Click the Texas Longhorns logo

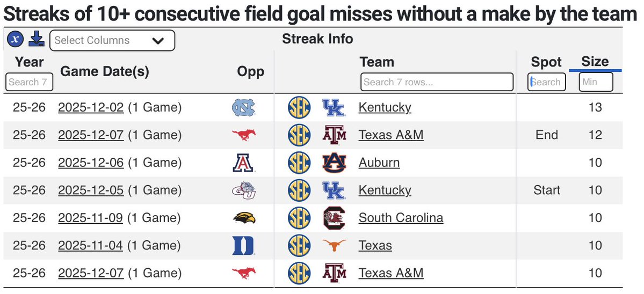pyautogui.click(x=334, y=246)
